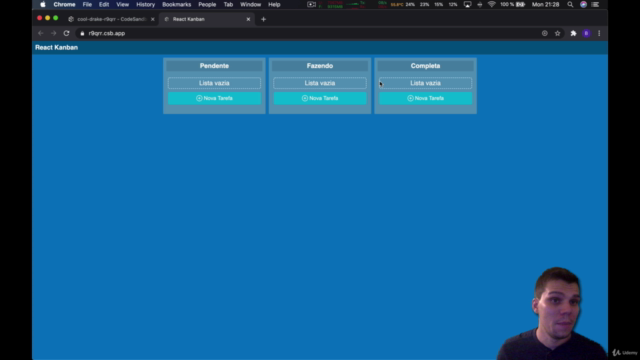Open a new browser tab
This screenshot has width=640, height=360.
point(263,19)
